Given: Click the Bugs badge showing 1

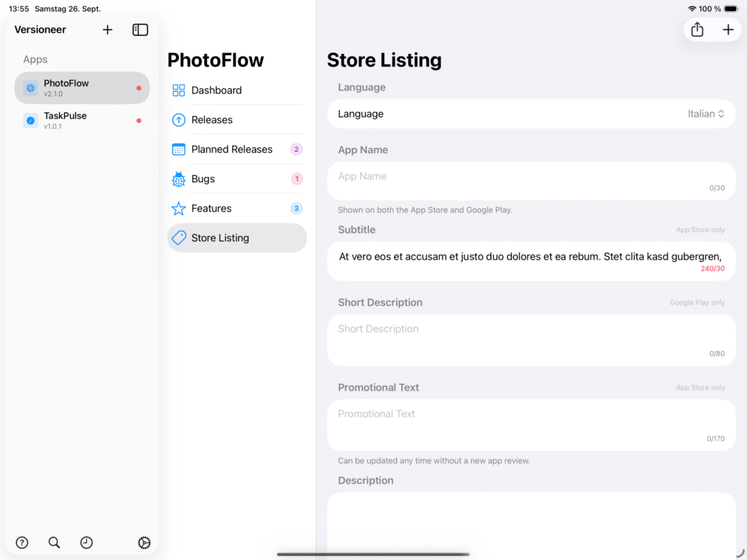Looking at the screenshot, I should 296,179.
